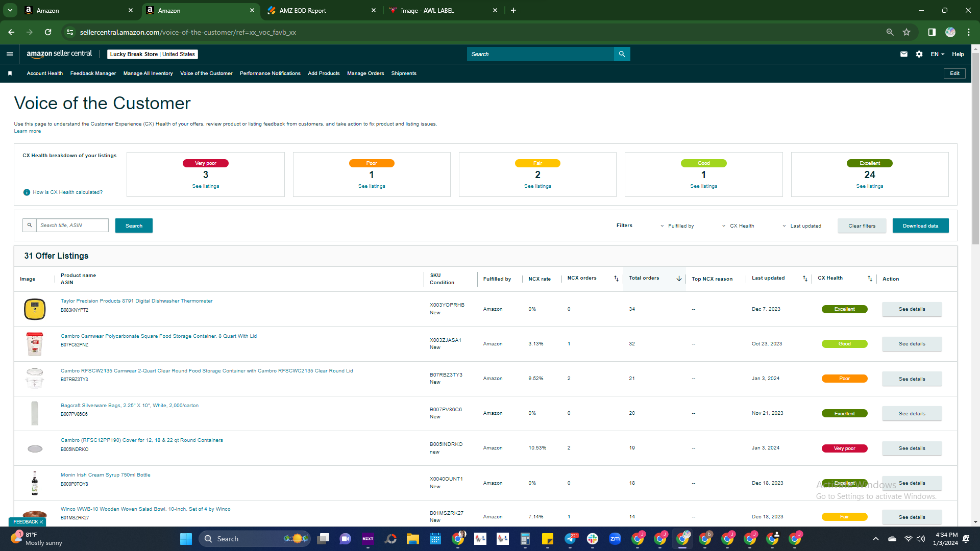The image size is (980, 551).
Task: Open Feedback Manager menu item
Action: point(93,73)
